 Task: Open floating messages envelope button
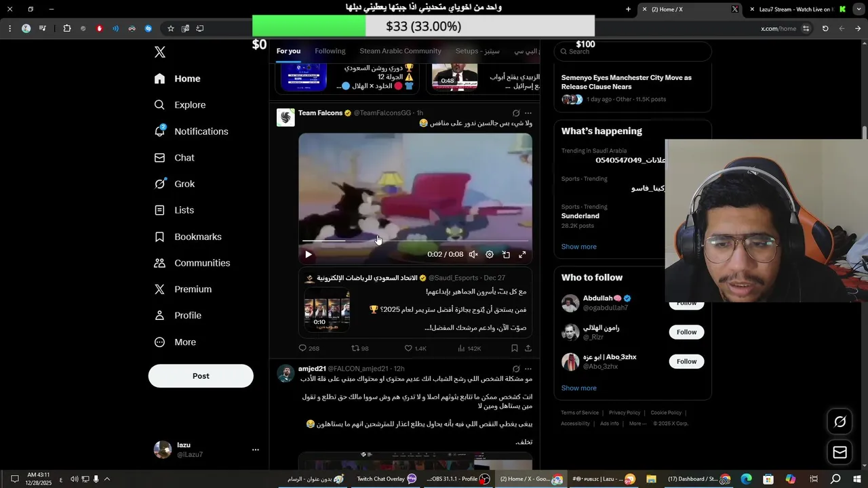[840, 452]
